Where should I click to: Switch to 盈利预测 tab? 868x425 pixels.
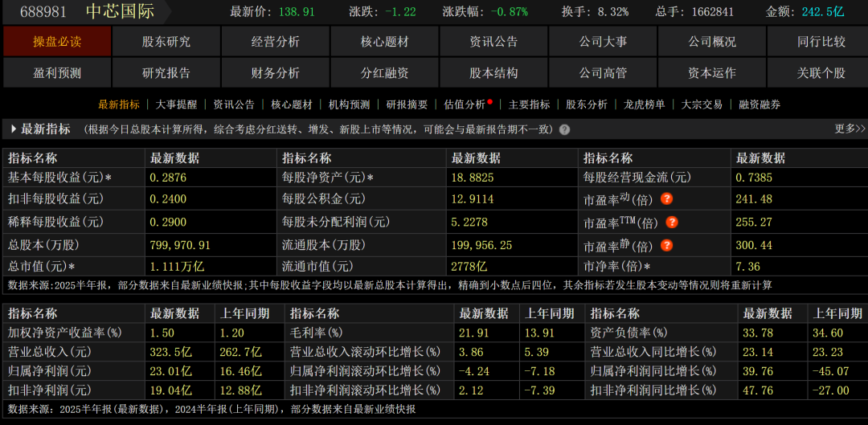coord(57,72)
